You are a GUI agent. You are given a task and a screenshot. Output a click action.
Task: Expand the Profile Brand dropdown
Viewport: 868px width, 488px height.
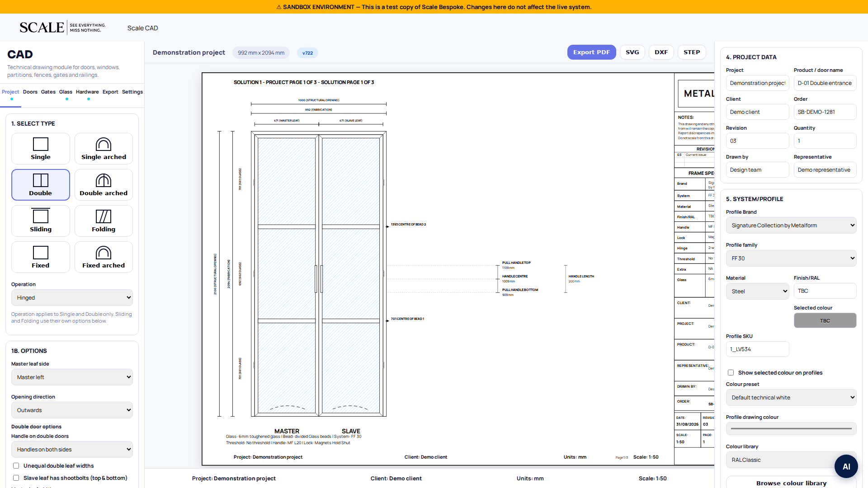[x=791, y=225]
